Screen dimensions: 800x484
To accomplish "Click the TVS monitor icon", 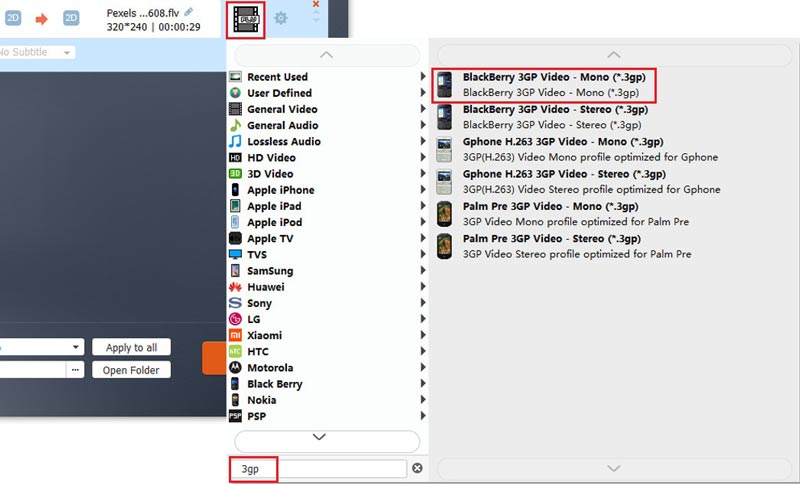I will (x=235, y=254).
